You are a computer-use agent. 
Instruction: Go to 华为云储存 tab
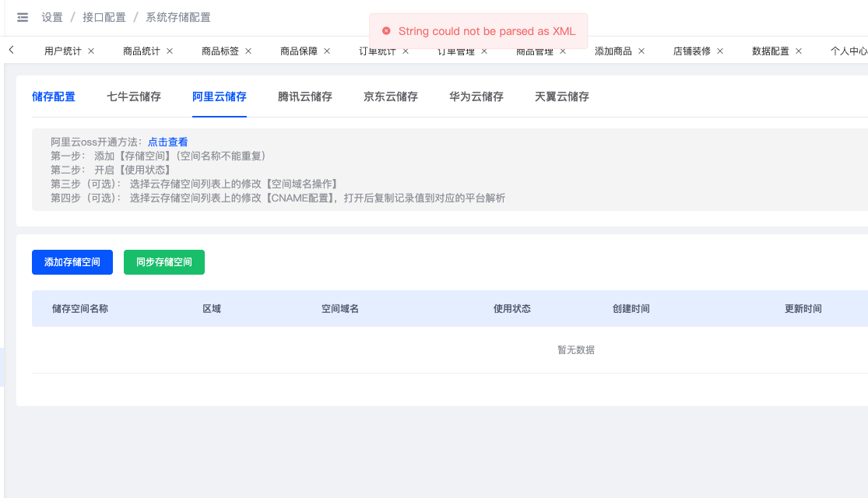(476, 96)
